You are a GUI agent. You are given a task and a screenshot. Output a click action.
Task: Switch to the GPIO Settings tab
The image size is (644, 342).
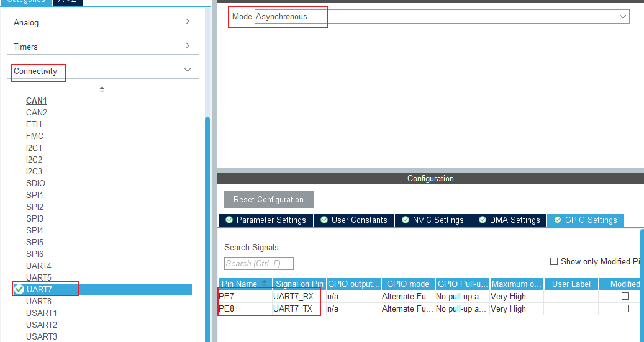(585, 220)
